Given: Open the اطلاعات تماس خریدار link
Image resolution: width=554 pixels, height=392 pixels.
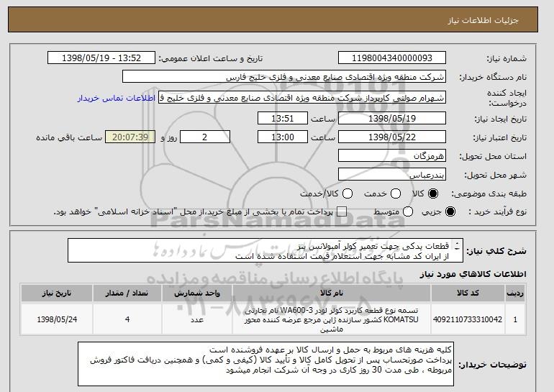Looking at the screenshot, I should [117, 98].
